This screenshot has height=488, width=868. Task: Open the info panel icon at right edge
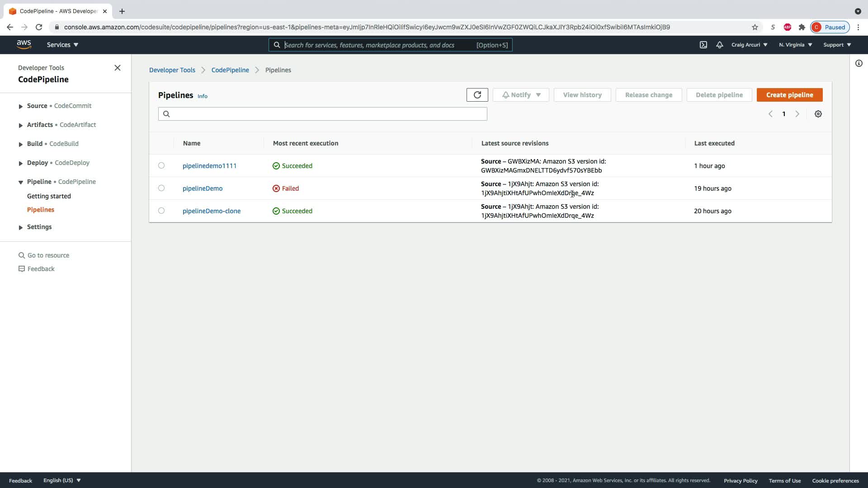pos(859,63)
